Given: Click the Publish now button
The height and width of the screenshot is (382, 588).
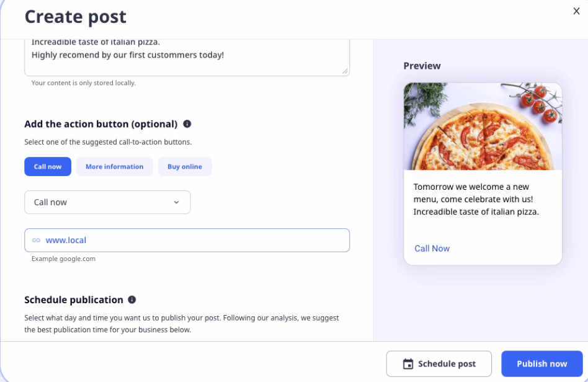Looking at the screenshot, I should point(541,364).
